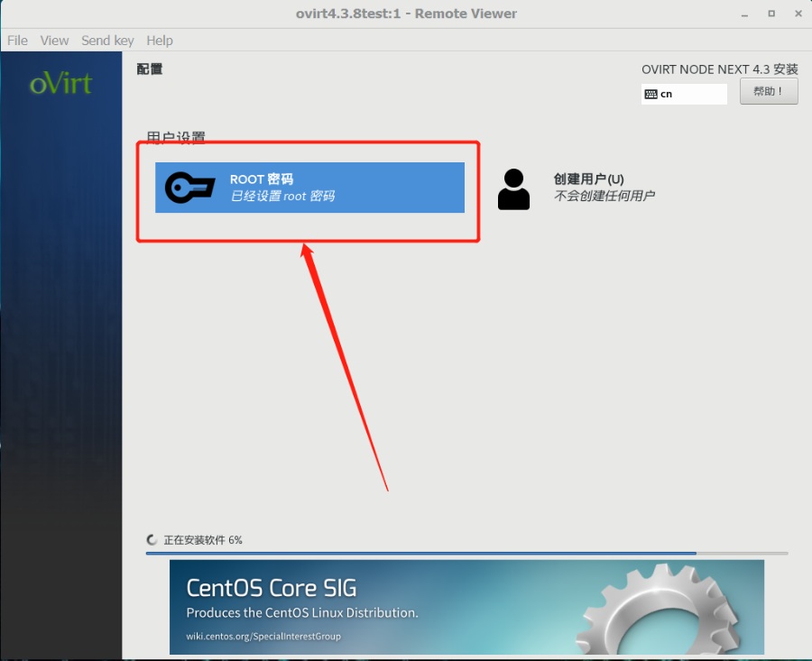
Task: Open the Help menu
Action: [160, 41]
